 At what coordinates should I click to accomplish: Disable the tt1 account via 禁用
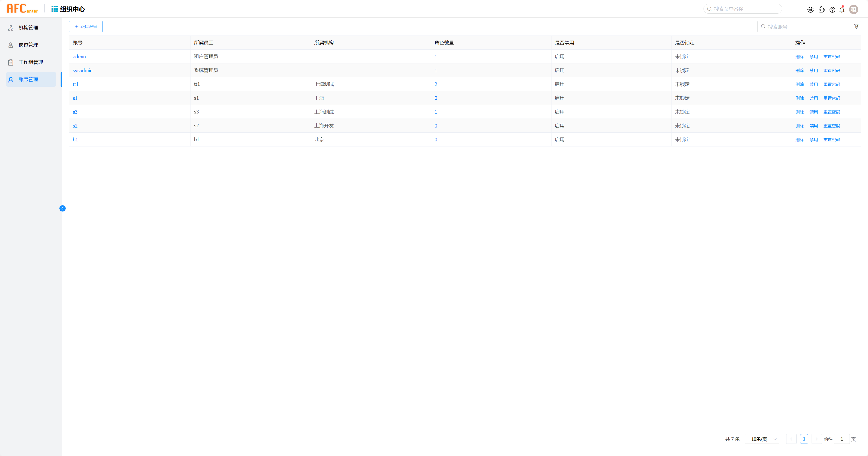point(813,84)
